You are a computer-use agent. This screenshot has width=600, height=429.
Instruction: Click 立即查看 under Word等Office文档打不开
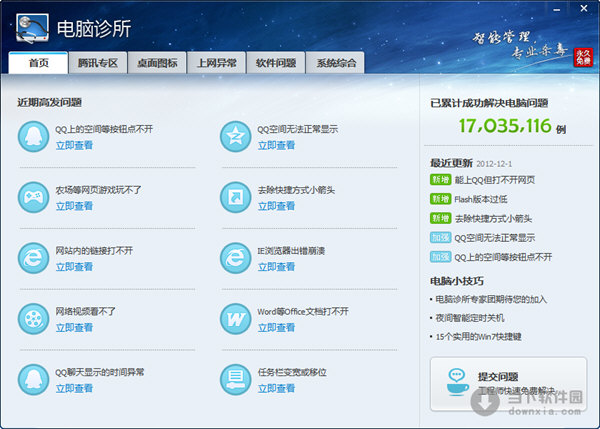tap(276, 328)
